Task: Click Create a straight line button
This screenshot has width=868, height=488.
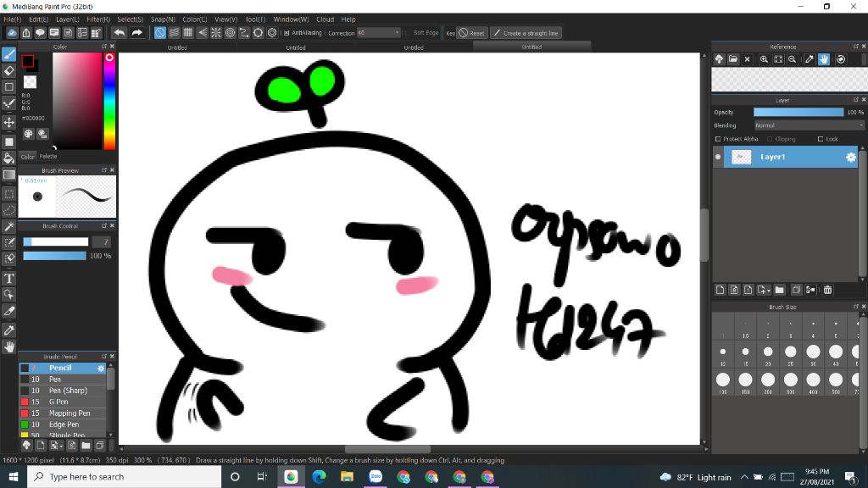Action: [x=526, y=33]
